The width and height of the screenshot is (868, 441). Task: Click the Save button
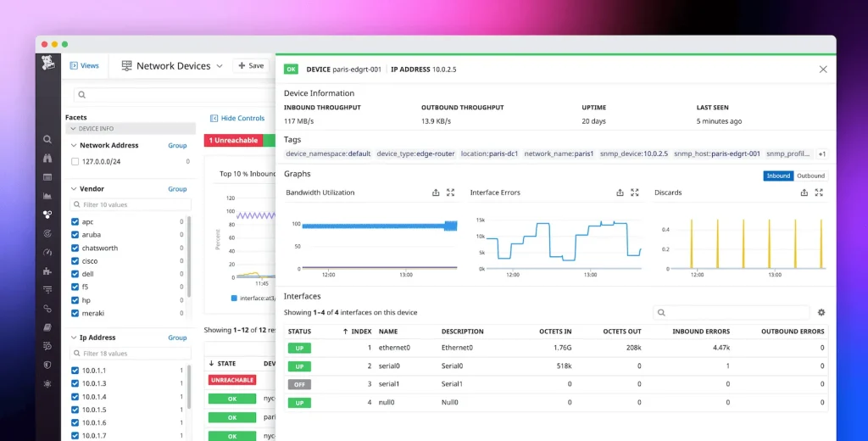(251, 65)
